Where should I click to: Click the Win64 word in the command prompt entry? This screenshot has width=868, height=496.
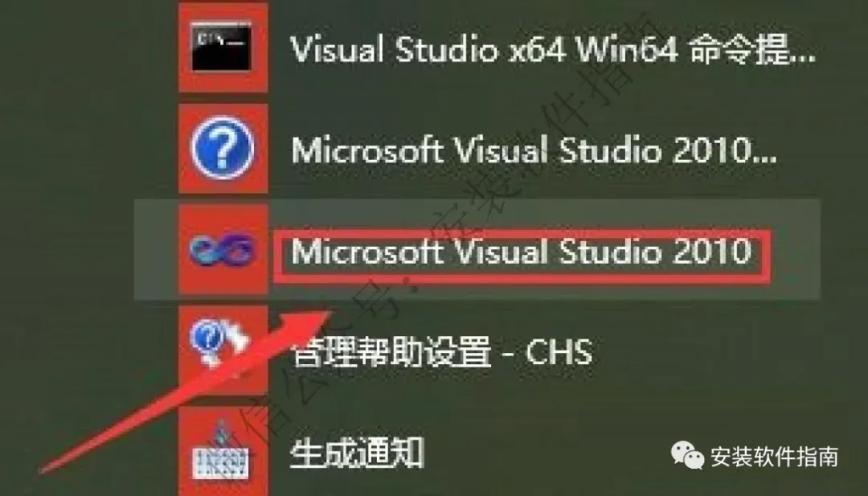tap(627, 51)
